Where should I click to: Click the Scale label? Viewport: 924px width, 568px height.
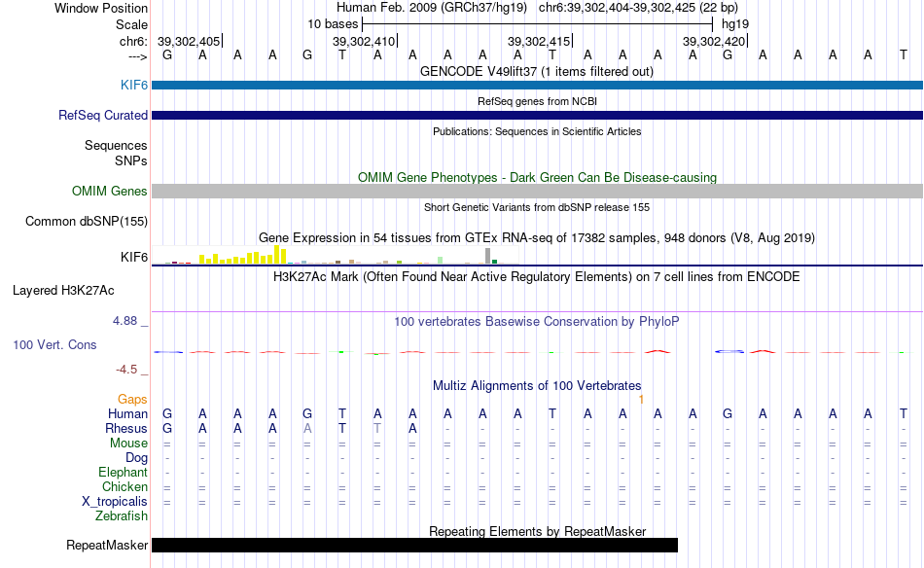pos(131,24)
